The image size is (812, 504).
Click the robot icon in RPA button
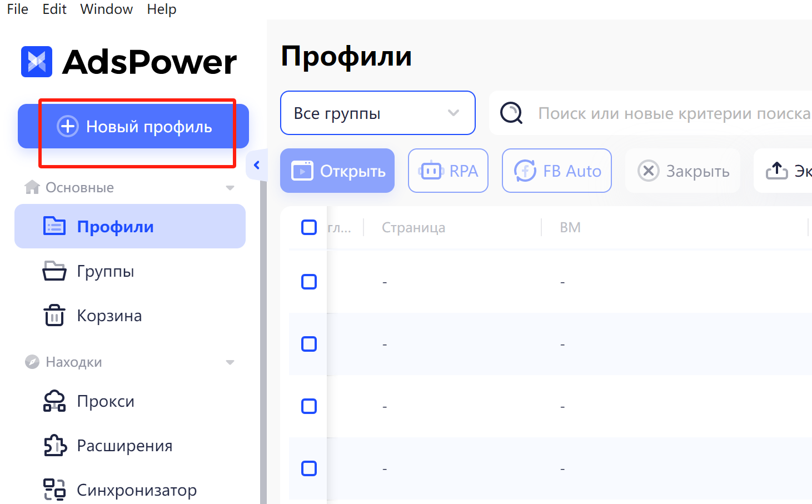coord(431,171)
